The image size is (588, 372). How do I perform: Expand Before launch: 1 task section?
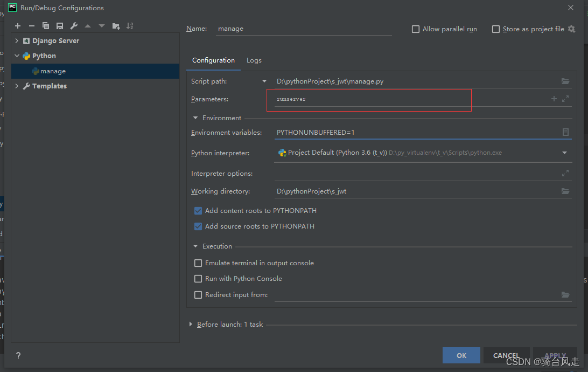(191, 324)
